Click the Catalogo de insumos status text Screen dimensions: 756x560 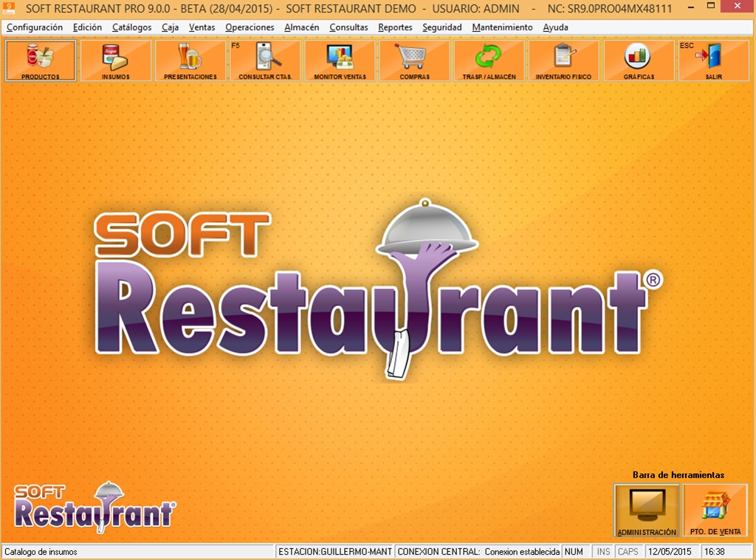(41, 551)
